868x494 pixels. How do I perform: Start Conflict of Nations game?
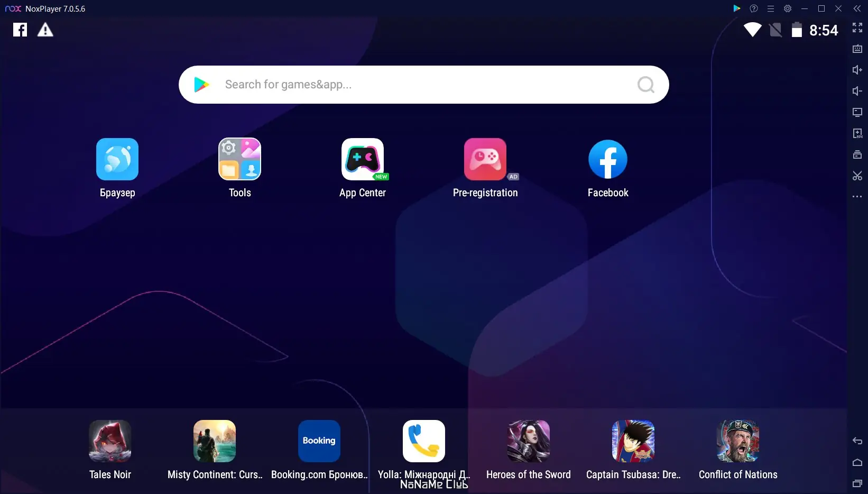tap(738, 441)
